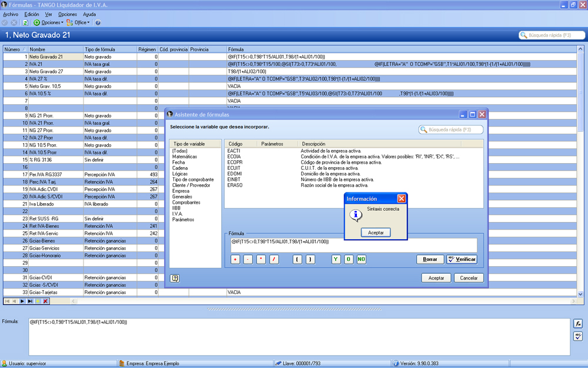Click the yellow star new record icon
The height and width of the screenshot is (368, 588).
tap(38, 301)
